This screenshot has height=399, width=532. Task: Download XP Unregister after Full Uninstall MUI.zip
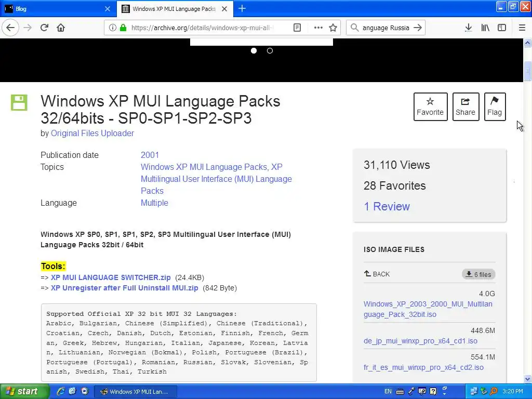click(125, 288)
